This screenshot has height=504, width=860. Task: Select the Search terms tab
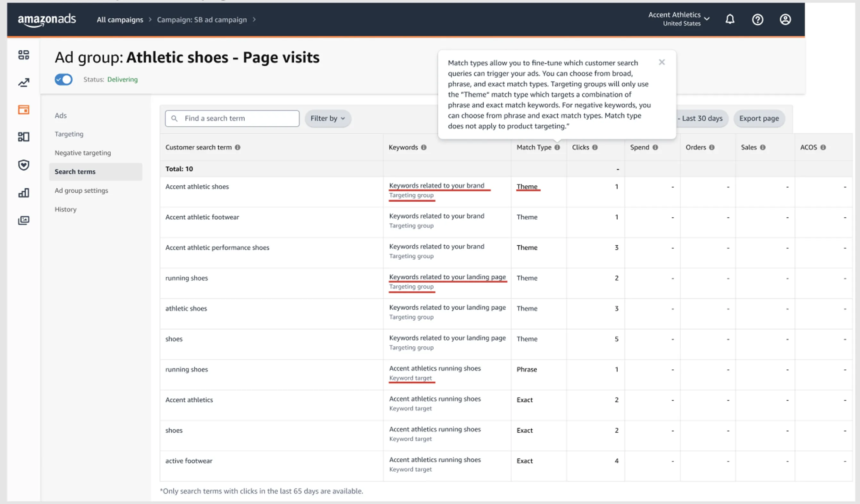tap(96, 172)
